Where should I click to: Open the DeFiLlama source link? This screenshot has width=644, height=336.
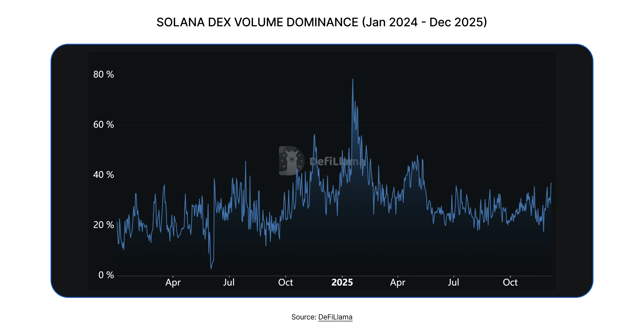click(x=335, y=317)
